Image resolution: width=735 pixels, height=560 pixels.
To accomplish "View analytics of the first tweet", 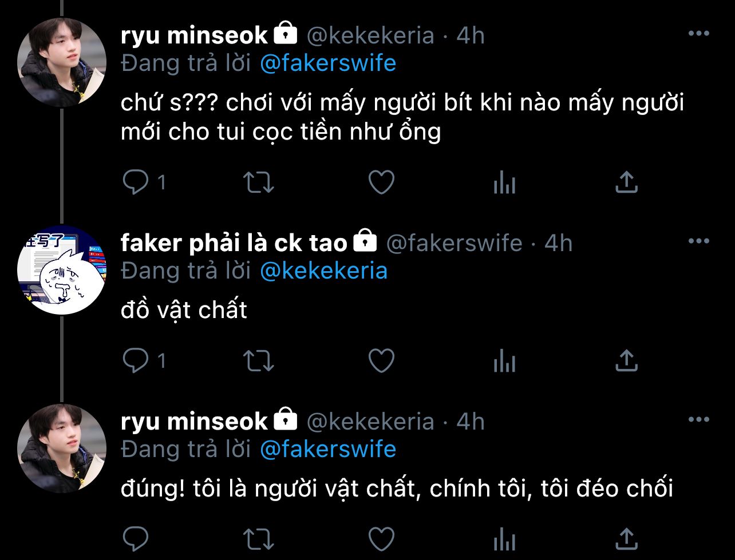I will pos(504,183).
